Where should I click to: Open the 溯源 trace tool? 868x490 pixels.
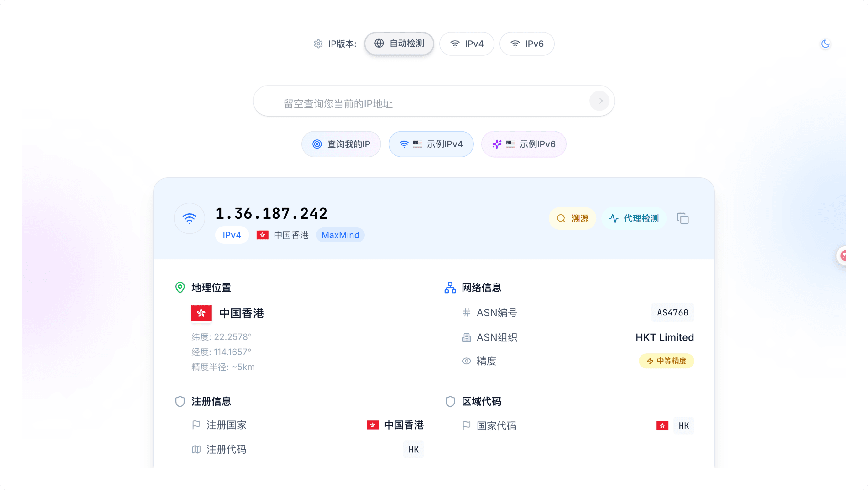pos(573,218)
